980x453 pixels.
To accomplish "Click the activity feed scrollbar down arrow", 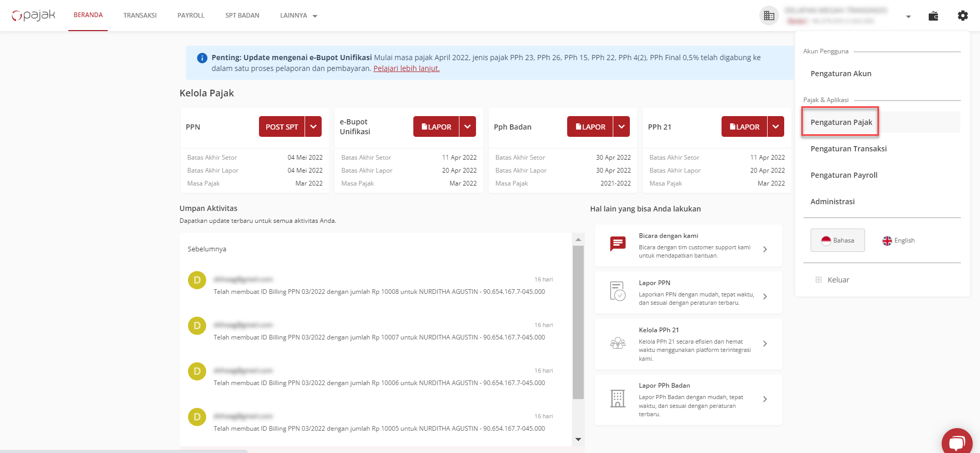I will (x=578, y=440).
